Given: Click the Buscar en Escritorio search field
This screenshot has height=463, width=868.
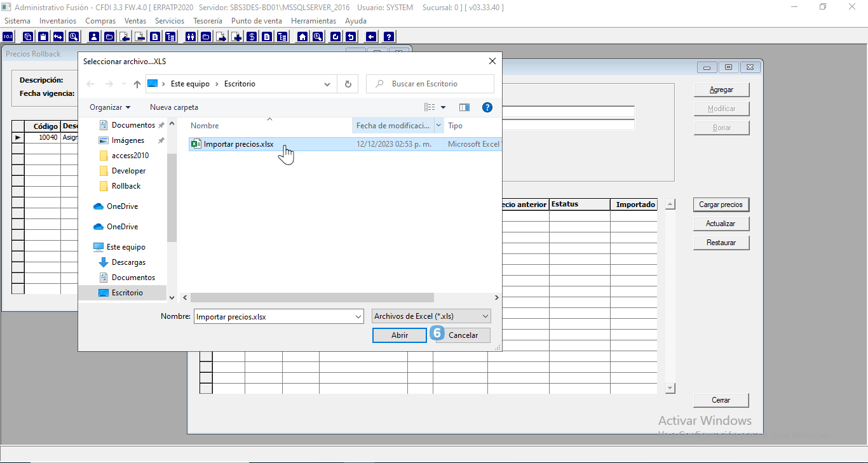Looking at the screenshot, I should (x=430, y=84).
